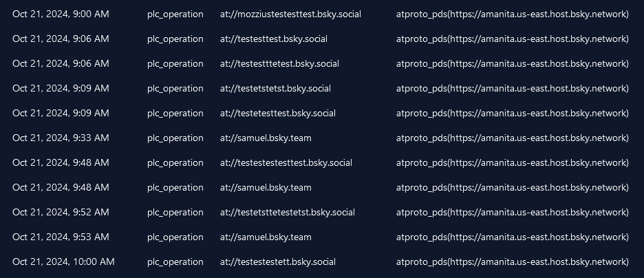This screenshot has width=644, height=278.
Task: Click plc_operation in the mozziustestesttest row
Action: pyautogui.click(x=175, y=14)
